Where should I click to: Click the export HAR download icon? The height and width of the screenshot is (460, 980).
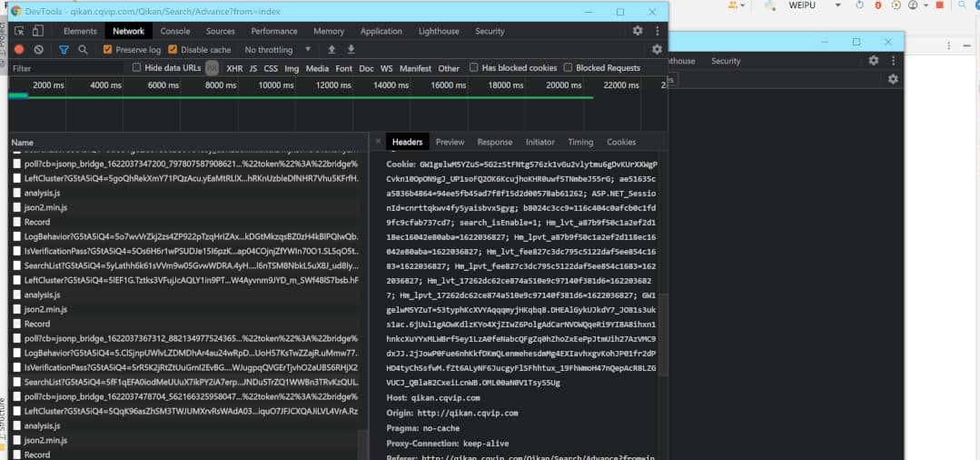coord(350,50)
